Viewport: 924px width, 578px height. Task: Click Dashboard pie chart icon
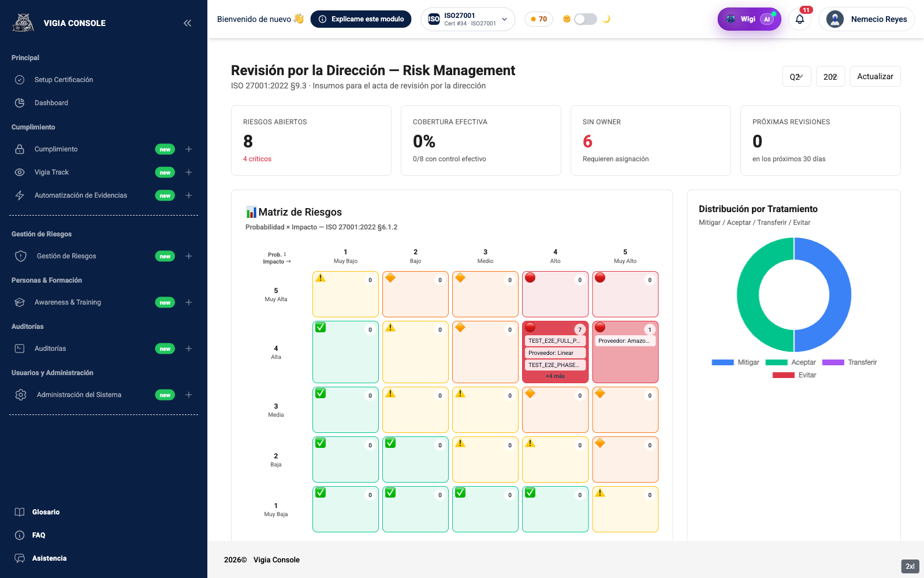(20, 103)
